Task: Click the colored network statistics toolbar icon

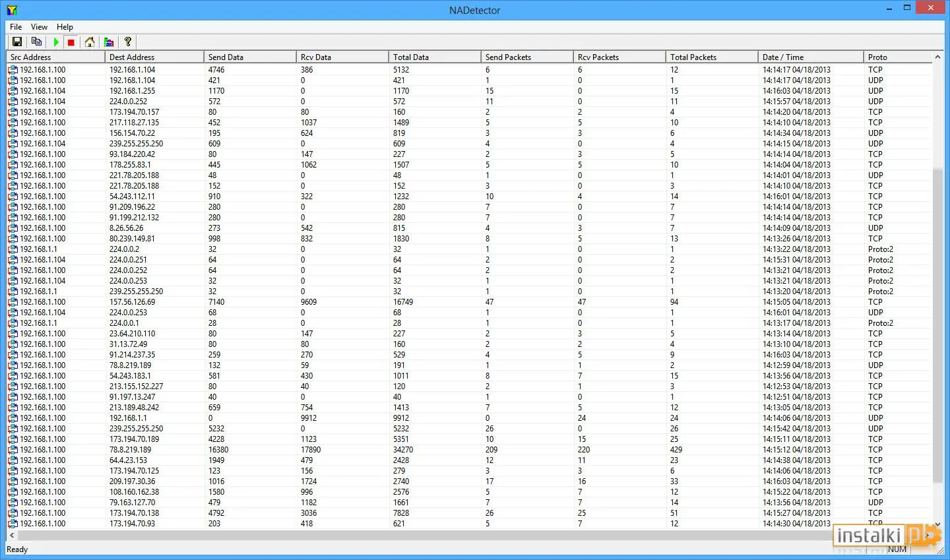Action: pos(109,42)
